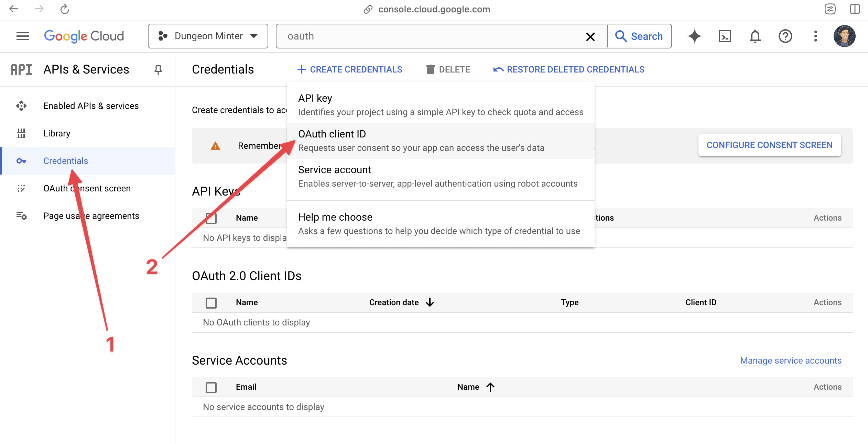Launch Cloud Shell terminal
The image size is (868, 444).
pyautogui.click(x=725, y=36)
